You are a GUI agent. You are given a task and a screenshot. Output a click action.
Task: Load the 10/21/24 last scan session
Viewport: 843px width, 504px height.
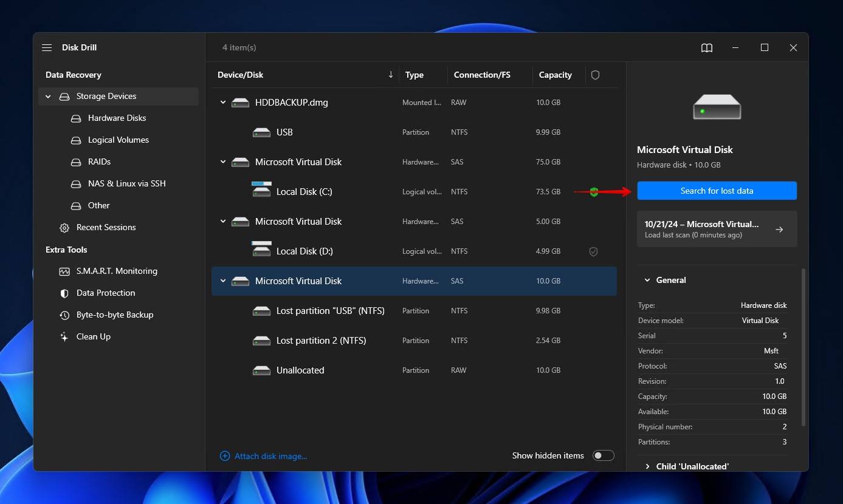coord(717,229)
